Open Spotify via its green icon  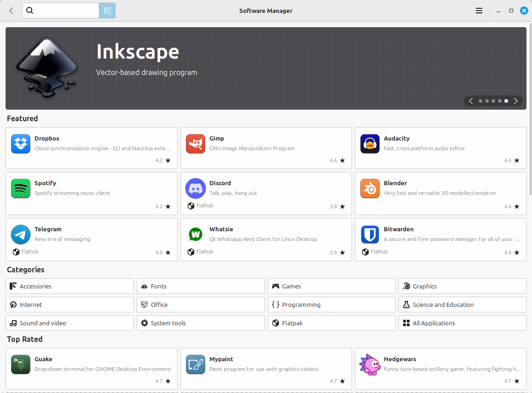tap(21, 188)
